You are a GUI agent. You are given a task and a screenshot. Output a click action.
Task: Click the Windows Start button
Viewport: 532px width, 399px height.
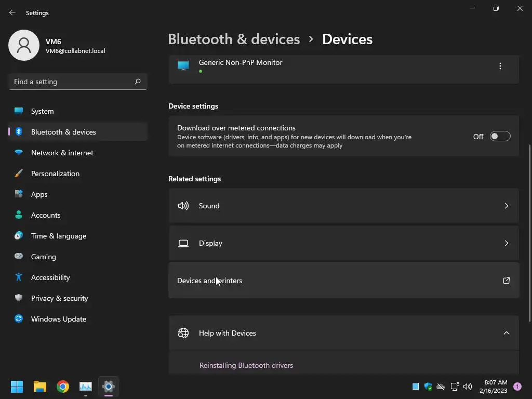17,387
